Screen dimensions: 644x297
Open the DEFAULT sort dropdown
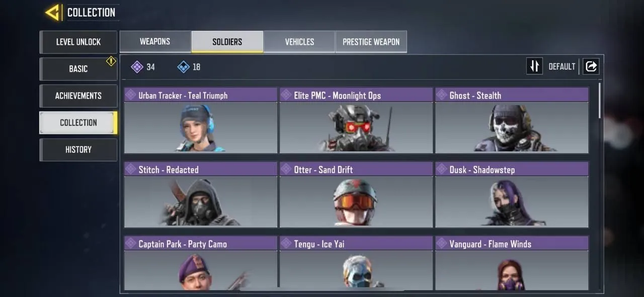coord(561,66)
